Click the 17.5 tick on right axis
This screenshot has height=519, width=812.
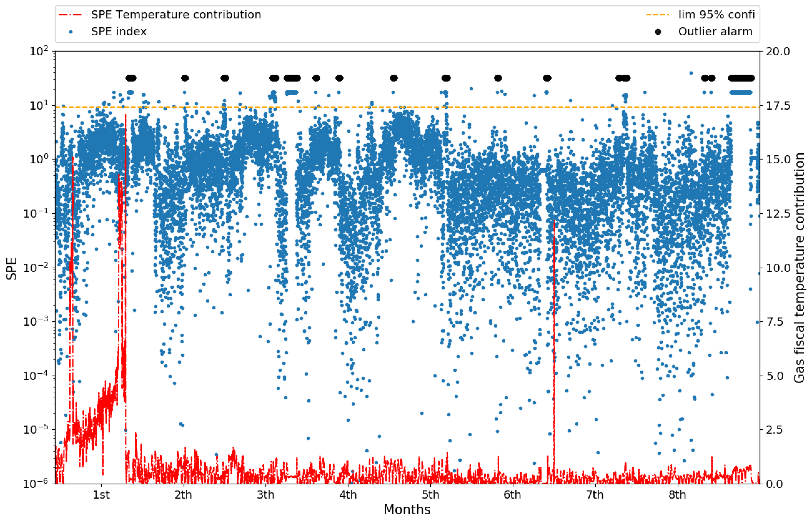point(778,106)
